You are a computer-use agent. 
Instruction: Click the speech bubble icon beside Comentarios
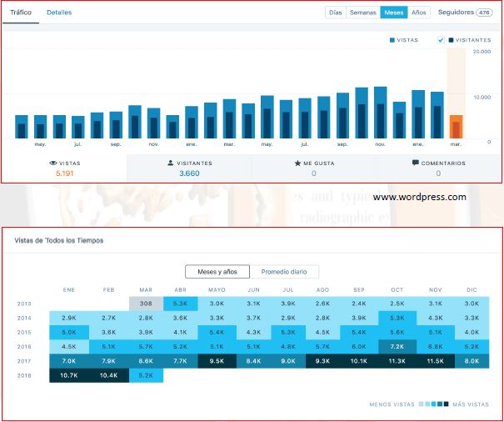coord(416,163)
